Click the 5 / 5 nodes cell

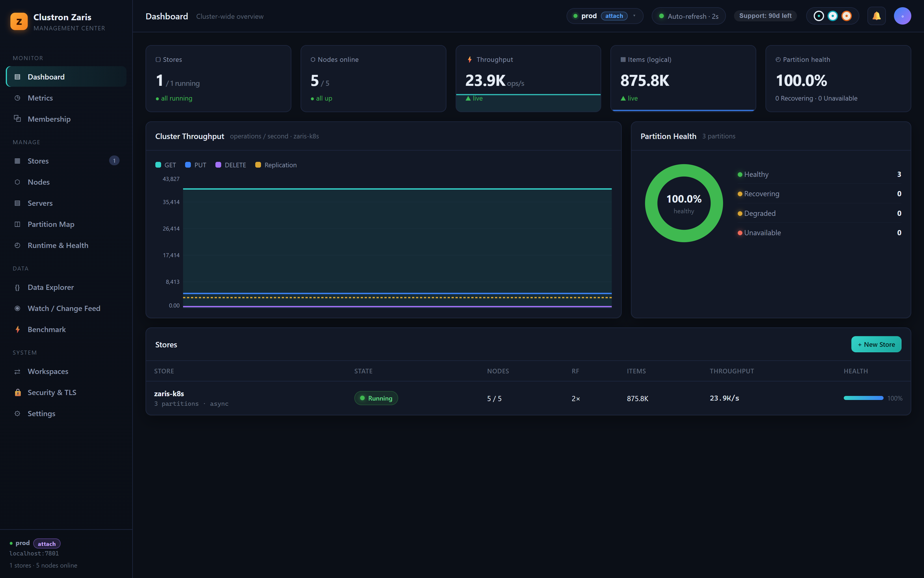(494, 398)
